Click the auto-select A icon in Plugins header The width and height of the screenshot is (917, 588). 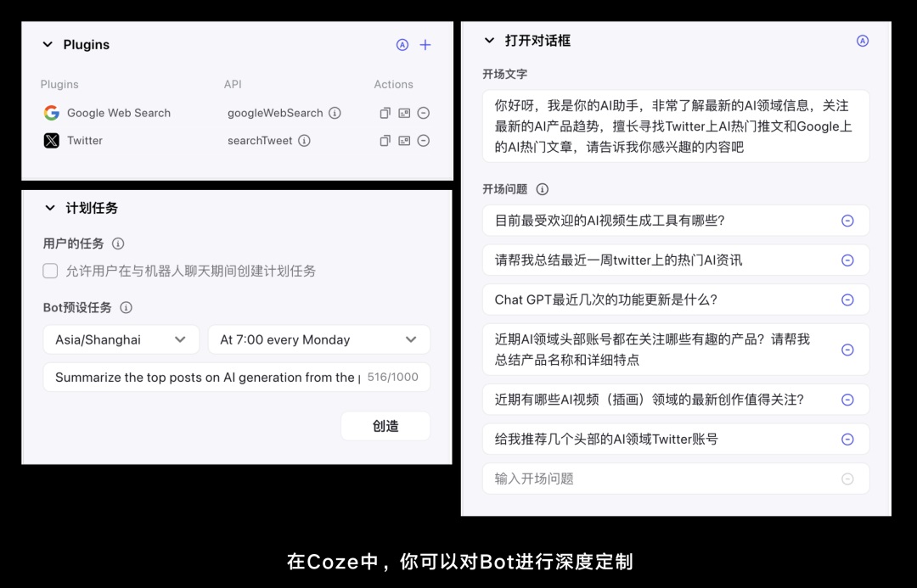tap(402, 44)
